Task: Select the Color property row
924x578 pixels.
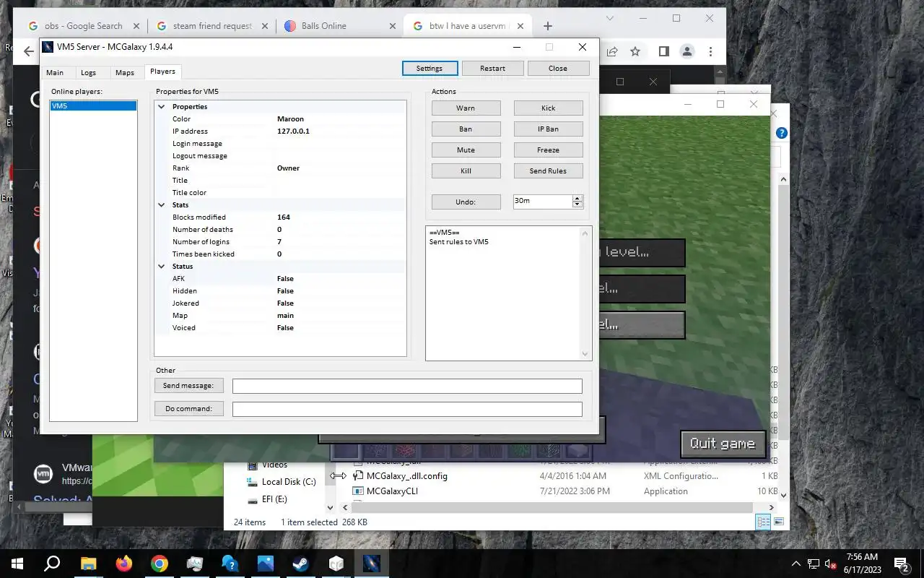Action: coord(280,118)
